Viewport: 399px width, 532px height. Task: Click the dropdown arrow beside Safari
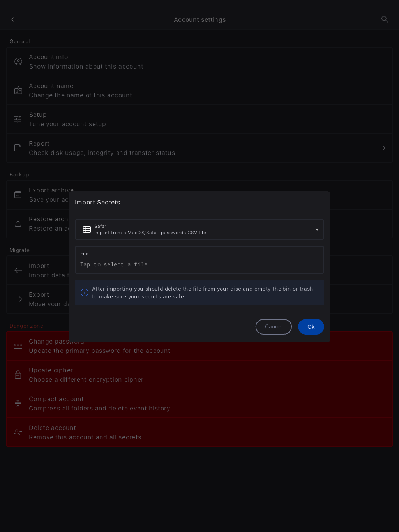pos(317,229)
